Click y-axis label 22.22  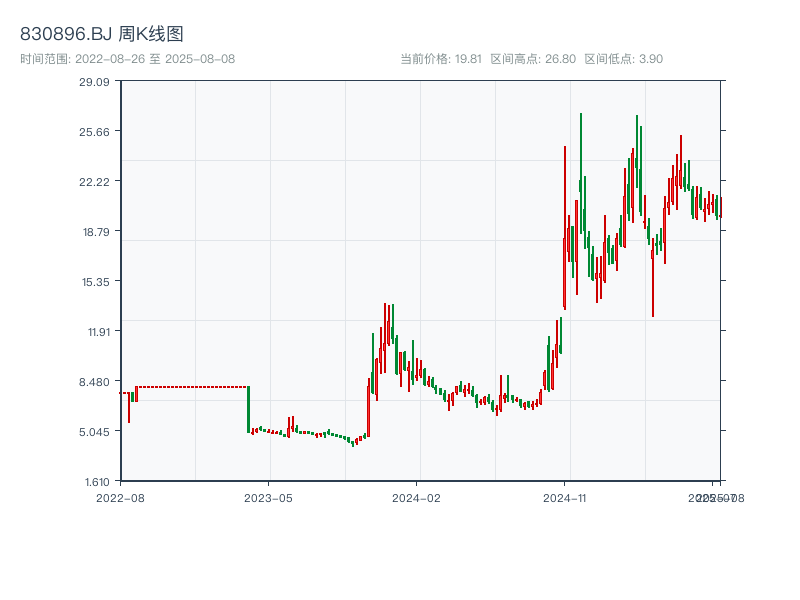coord(94,182)
